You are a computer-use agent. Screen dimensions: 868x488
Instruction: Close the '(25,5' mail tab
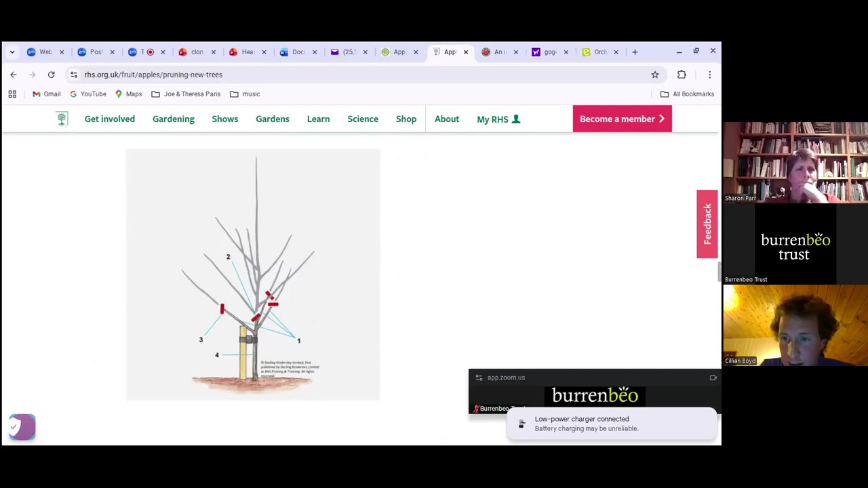(x=365, y=52)
